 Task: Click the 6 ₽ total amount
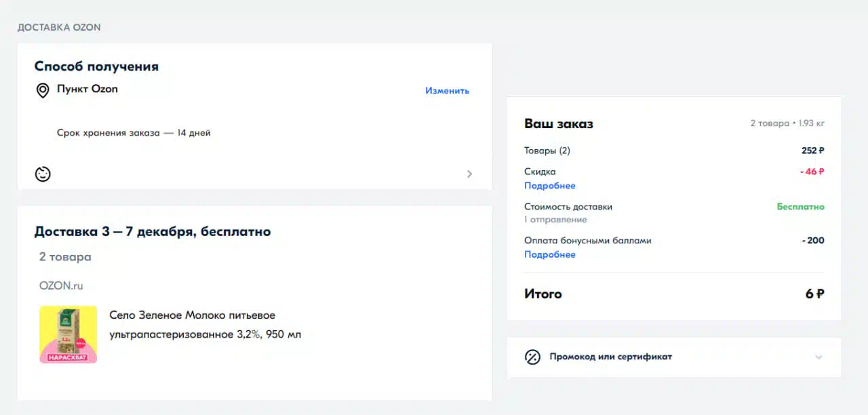coord(815,294)
